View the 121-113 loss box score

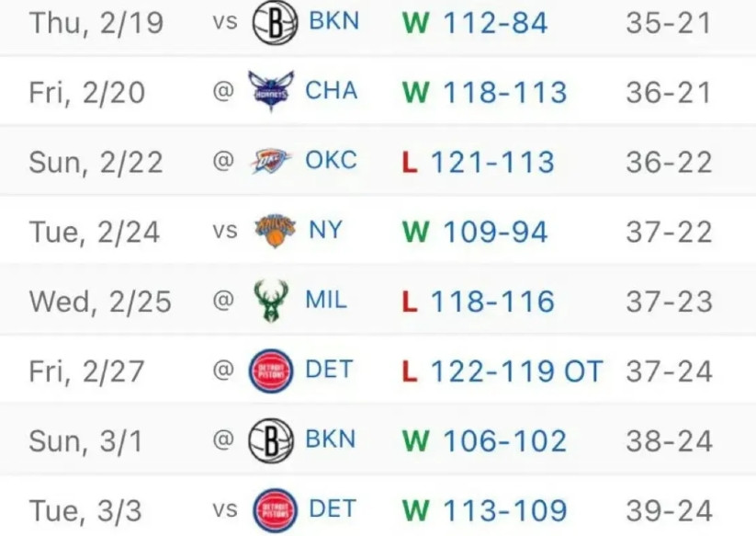pos(492,162)
